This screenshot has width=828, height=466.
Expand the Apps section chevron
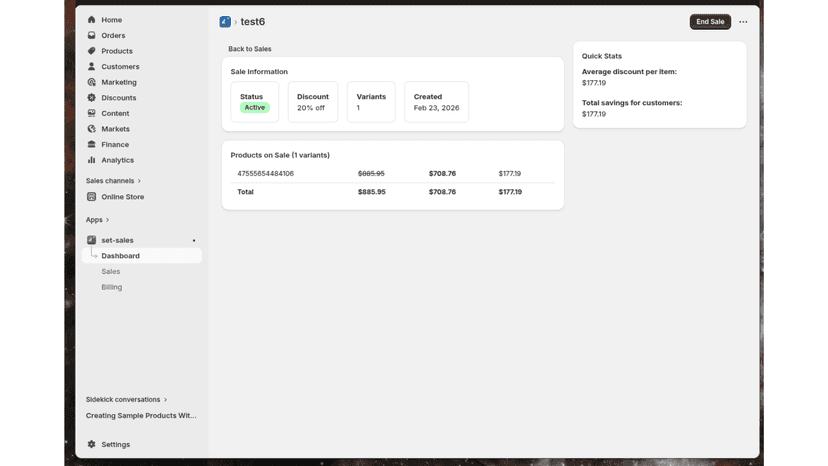(x=107, y=220)
